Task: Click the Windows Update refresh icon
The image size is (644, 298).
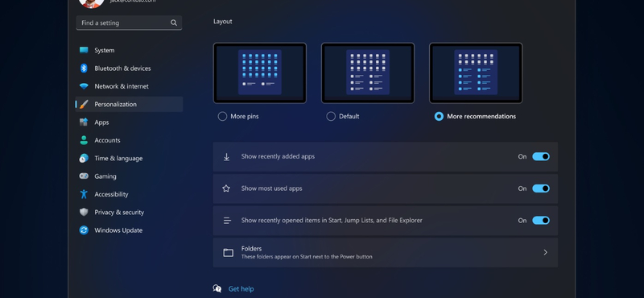Action: [84, 230]
